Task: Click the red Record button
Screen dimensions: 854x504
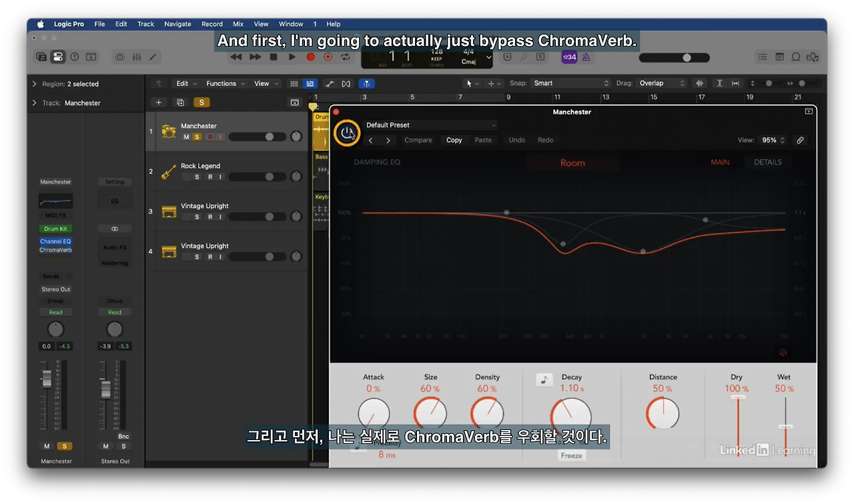Action: pyautogui.click(x=310, y=57)
